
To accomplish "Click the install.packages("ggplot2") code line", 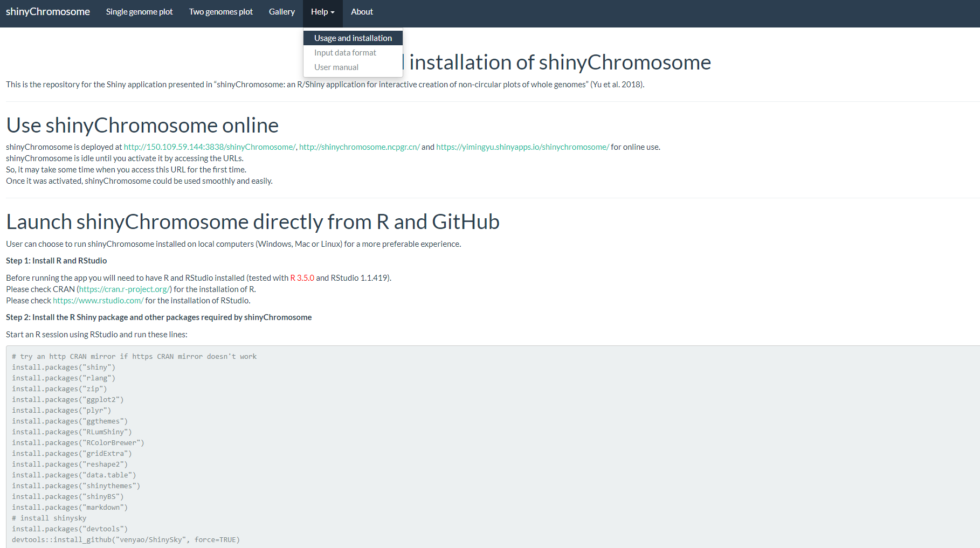I will (x=68, y=400).
